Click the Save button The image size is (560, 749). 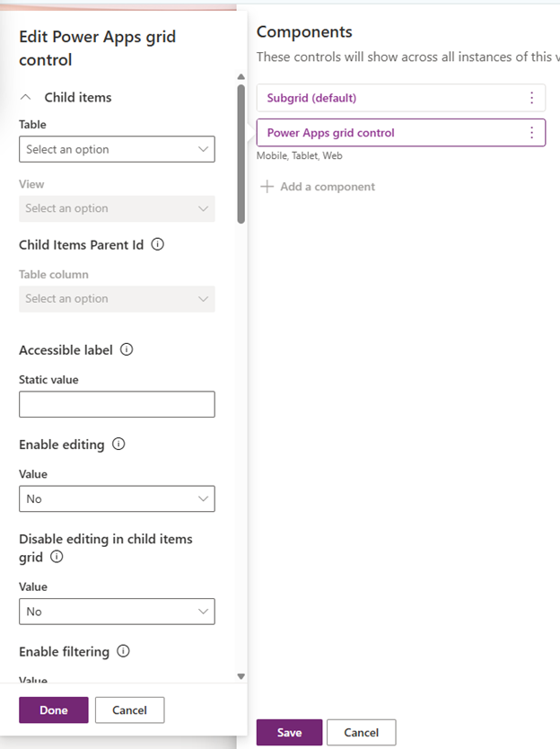[x=289, y=732]
